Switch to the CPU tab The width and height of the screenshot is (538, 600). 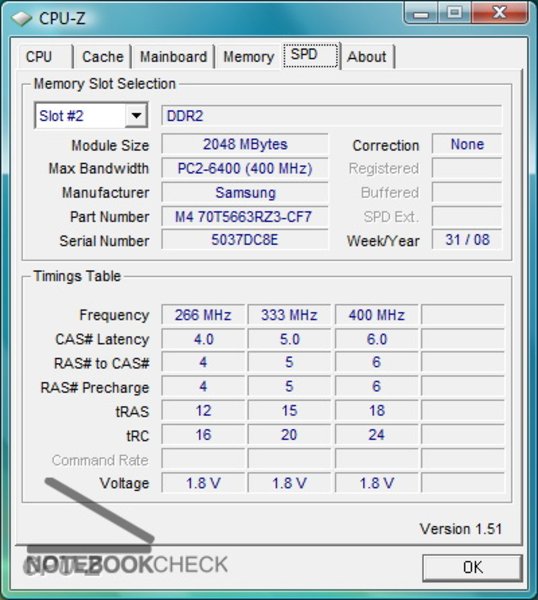click(x=44, y=57)
